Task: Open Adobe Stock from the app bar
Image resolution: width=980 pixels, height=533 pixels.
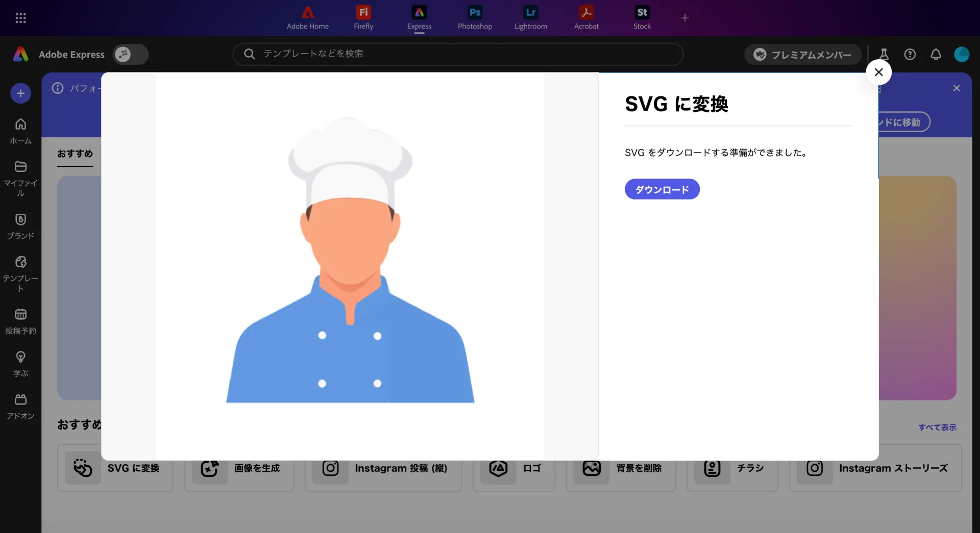Action: (642, 18)
